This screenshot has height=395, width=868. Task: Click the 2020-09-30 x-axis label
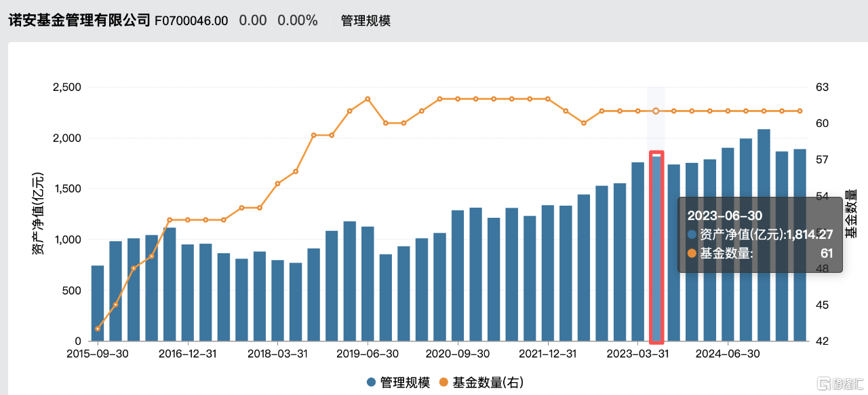tap(458, 354)
